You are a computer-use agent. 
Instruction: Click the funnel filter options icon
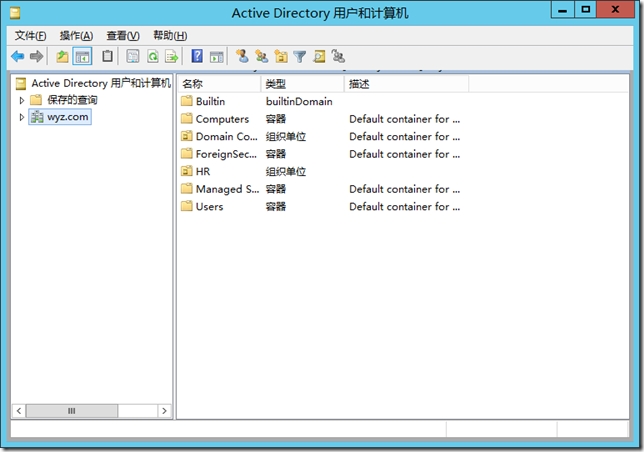[300, 57]
